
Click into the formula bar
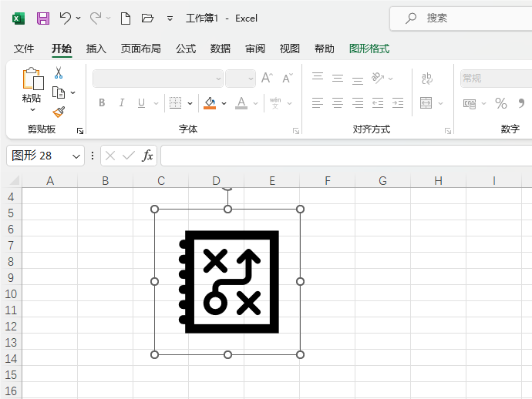point(346,156)
